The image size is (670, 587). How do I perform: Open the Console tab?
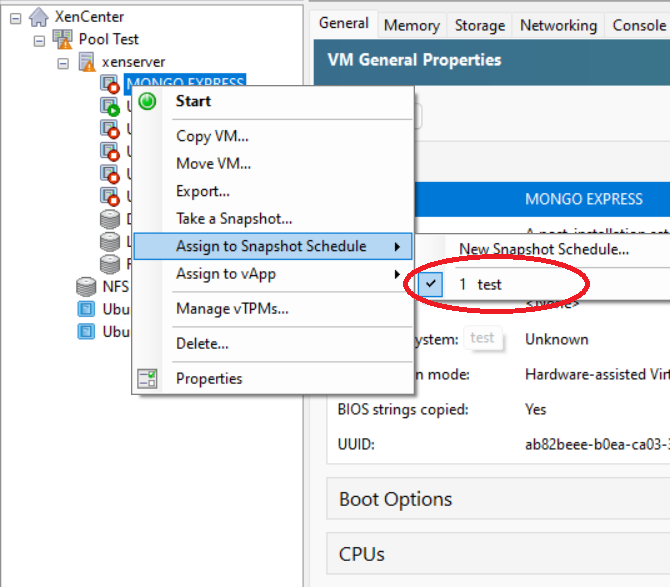tap(639, 26)
